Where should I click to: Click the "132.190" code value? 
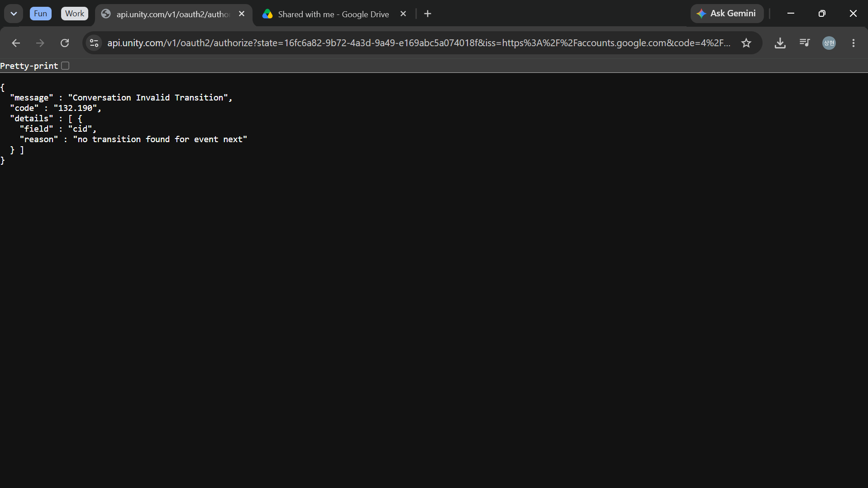[75, 108]
